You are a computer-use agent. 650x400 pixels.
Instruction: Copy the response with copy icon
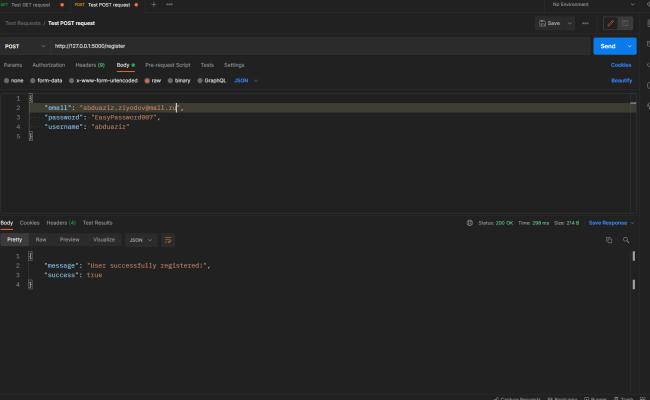tap(609, 240)
